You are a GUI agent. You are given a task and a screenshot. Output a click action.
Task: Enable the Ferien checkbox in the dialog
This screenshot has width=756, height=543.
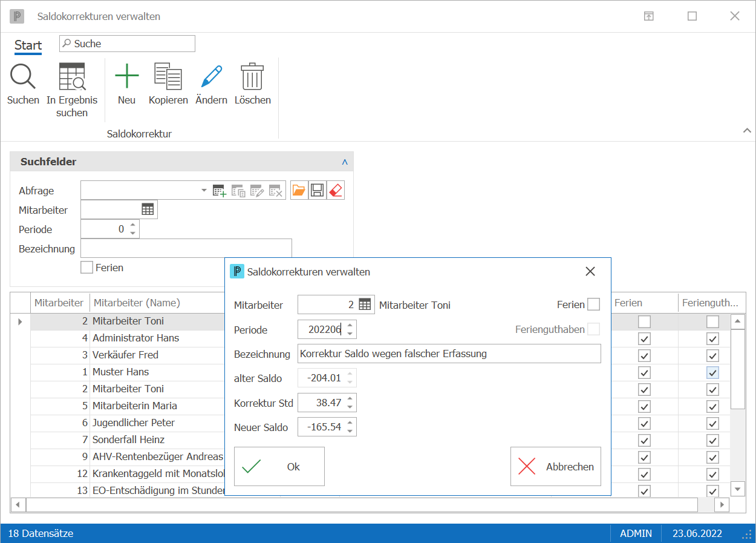[593, 304]
